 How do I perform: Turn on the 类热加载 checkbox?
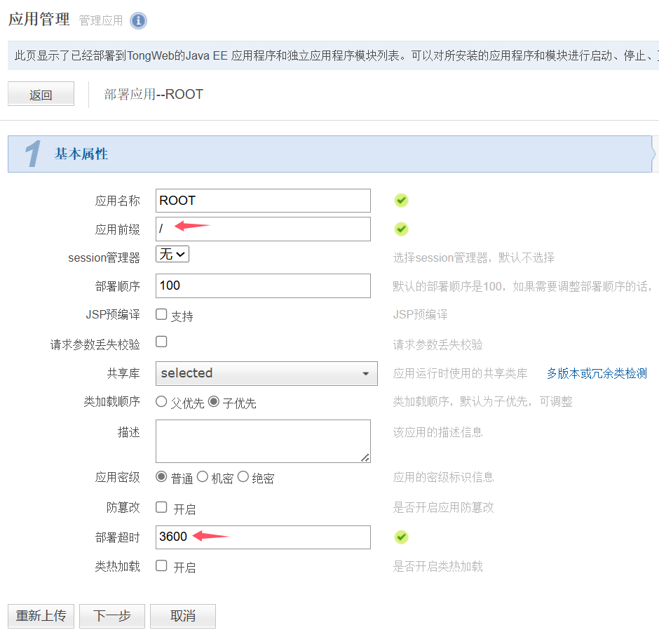click(x=161, y=565)
